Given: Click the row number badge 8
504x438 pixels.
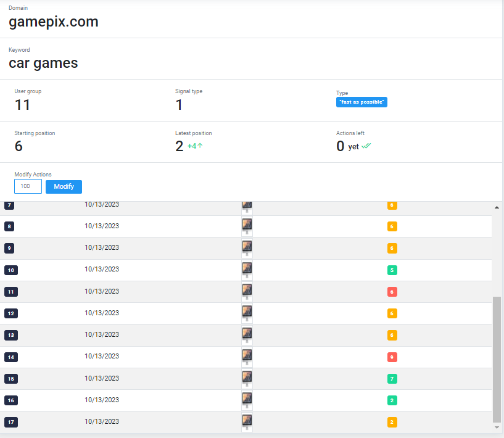Looking at the screenshot, I should [x=9, y=226].
